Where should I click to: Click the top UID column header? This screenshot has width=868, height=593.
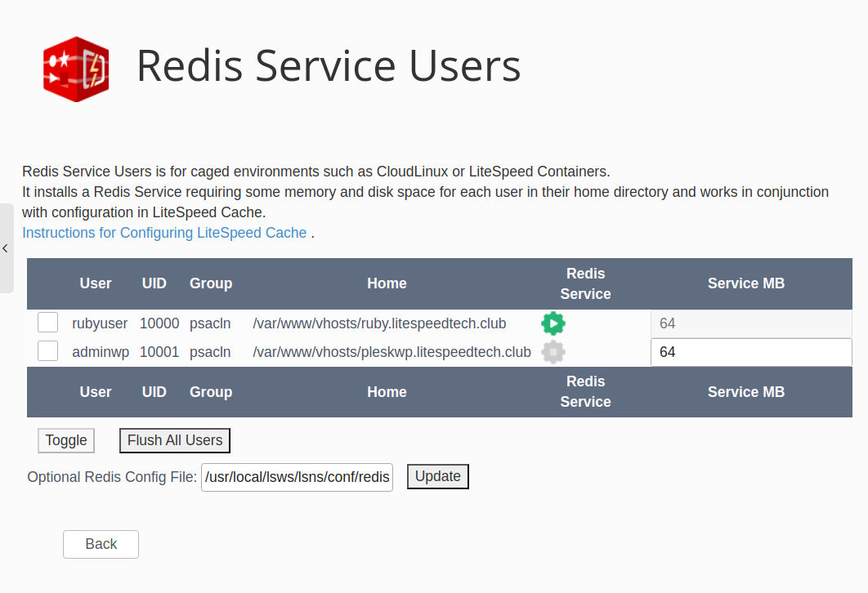[x=154, y=283]
